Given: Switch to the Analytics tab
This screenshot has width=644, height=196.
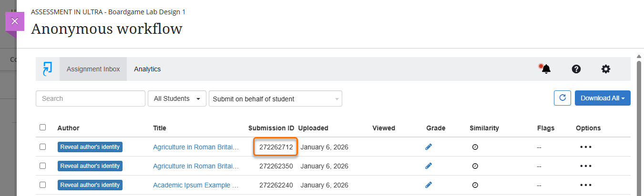Looking at the screenshot, I should [x=147, y=69].
